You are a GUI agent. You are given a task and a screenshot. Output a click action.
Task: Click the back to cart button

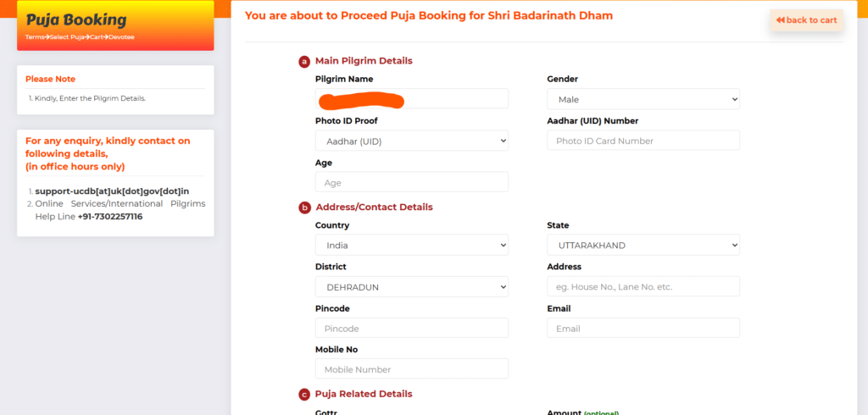(x=807, y=20)
